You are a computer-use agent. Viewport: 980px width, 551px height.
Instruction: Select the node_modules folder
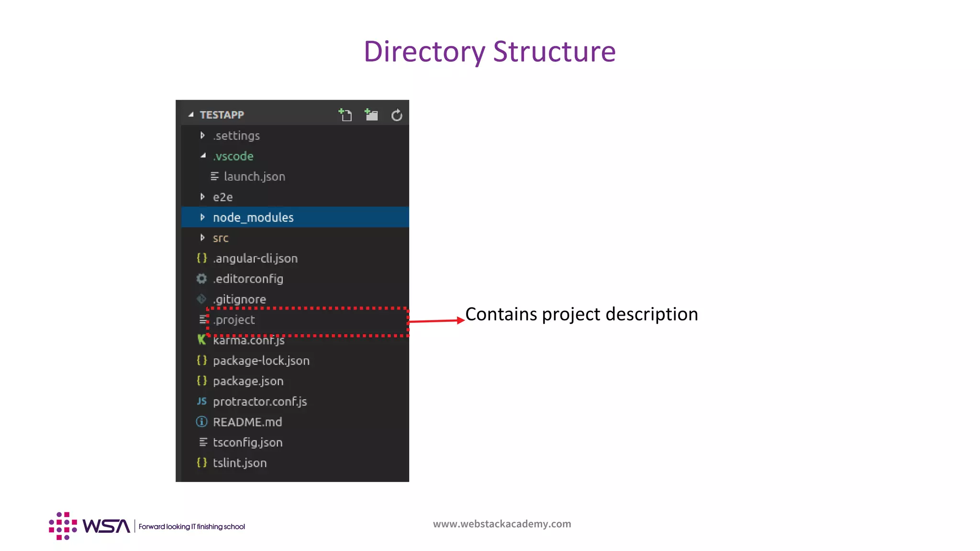click(x=253, y=218)
